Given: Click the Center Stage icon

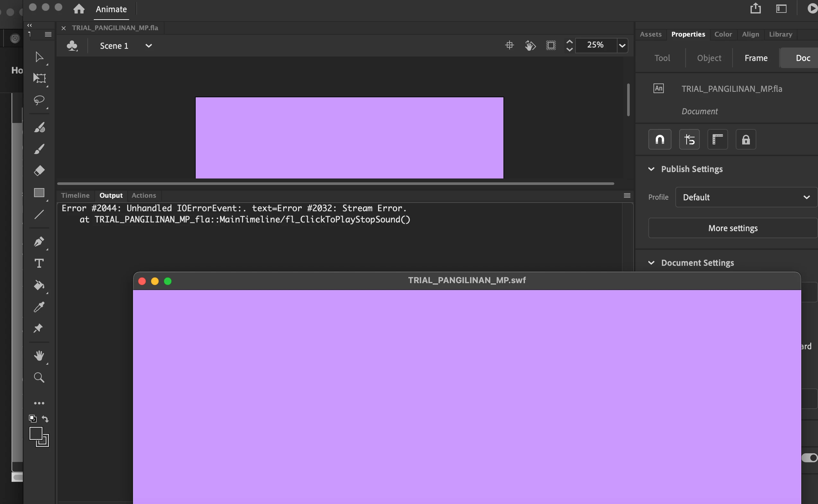Looking at the screenshot, I should (509, 45).
